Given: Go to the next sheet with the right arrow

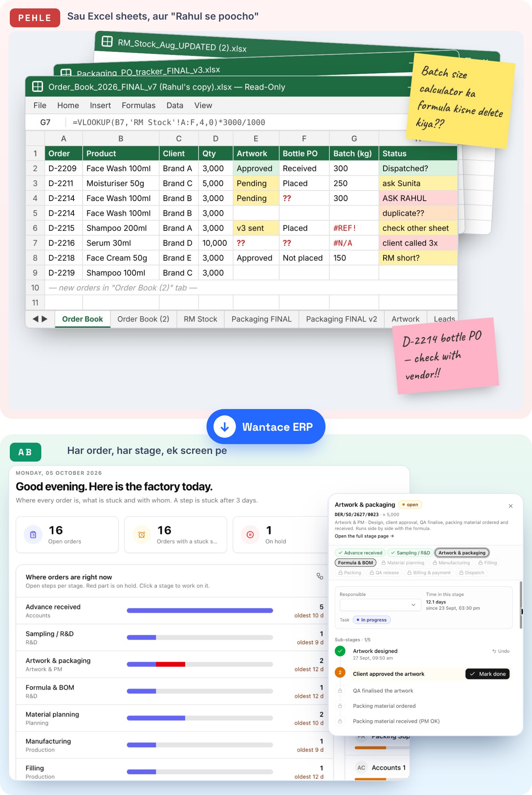Looking at the screenshot, I should (x=44, y=319).
